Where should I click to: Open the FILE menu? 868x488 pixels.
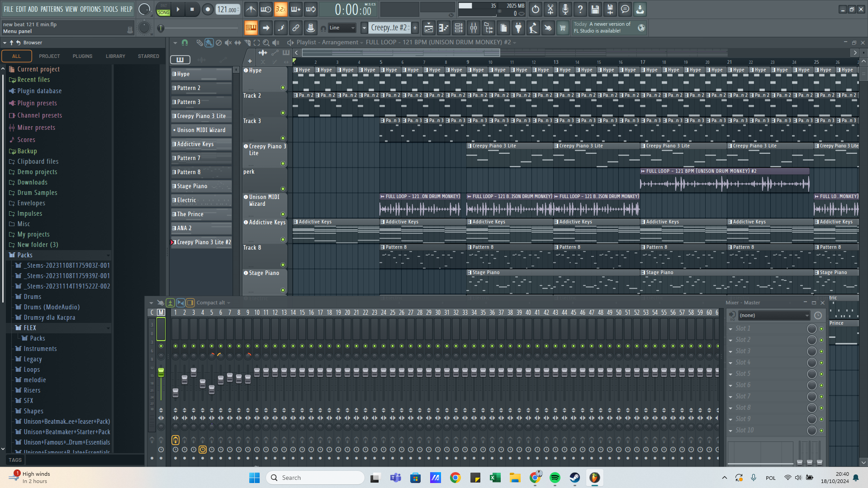point(9,9)
